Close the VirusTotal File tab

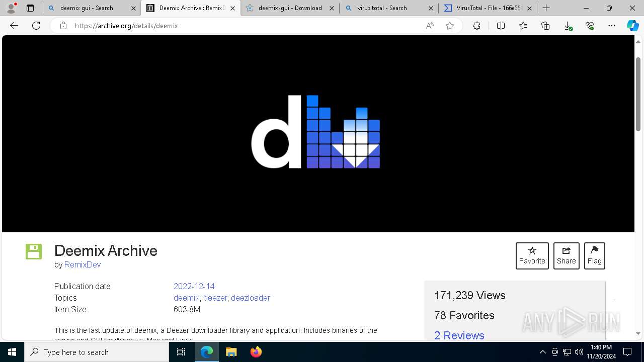[529, 8]
